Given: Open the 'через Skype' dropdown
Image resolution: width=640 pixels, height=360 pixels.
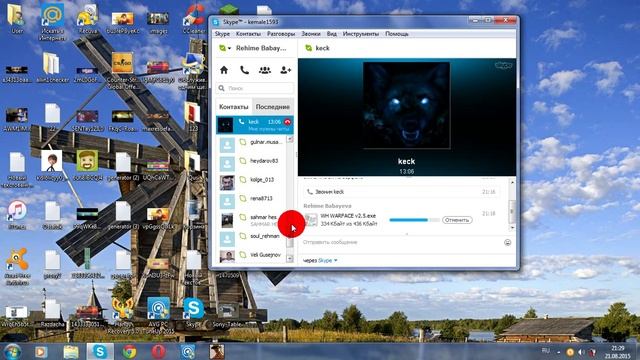Looking at the screenshot, I should coord(328,260).
